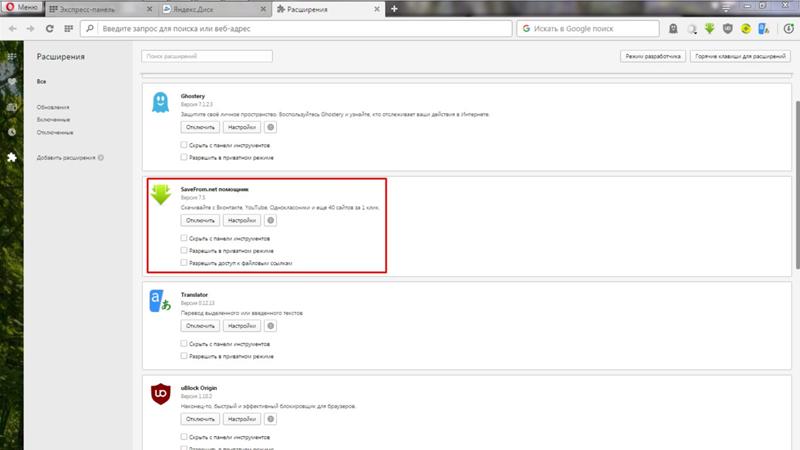This screenshot has height=450, width=800.
Task: Select 'Включенные' filter in the sidebar
Action: coord(54,119)
